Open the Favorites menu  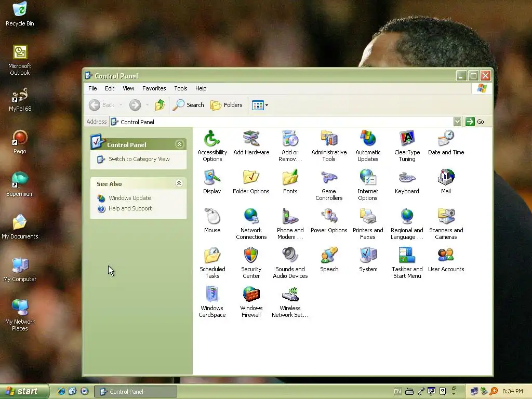[154, 88]
